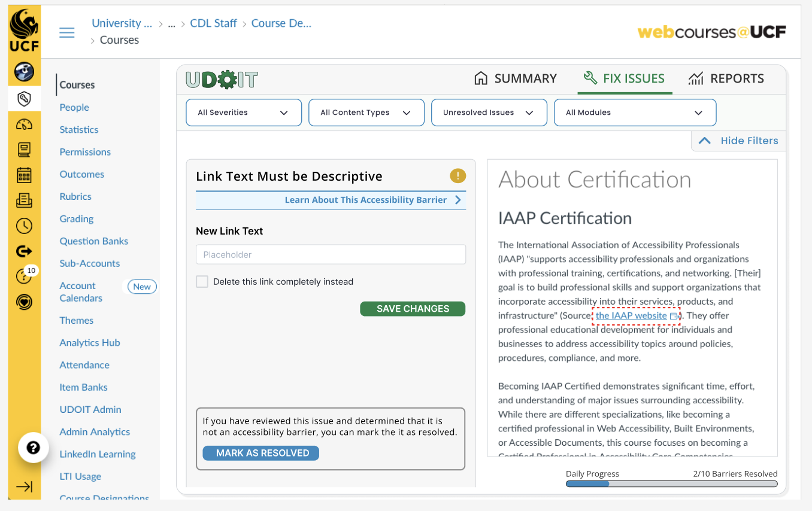Collapse filters with Hide Filters
The image size is (812, 511).
point(738,141)
